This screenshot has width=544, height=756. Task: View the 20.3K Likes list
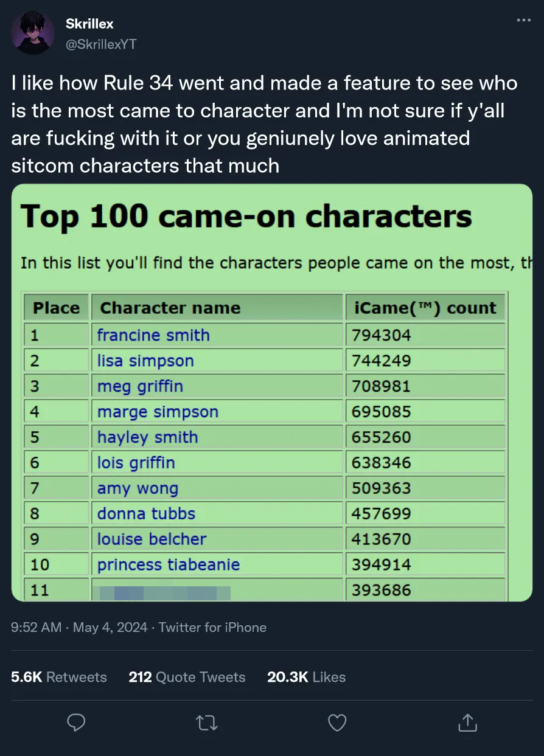(x=306, y=677)
